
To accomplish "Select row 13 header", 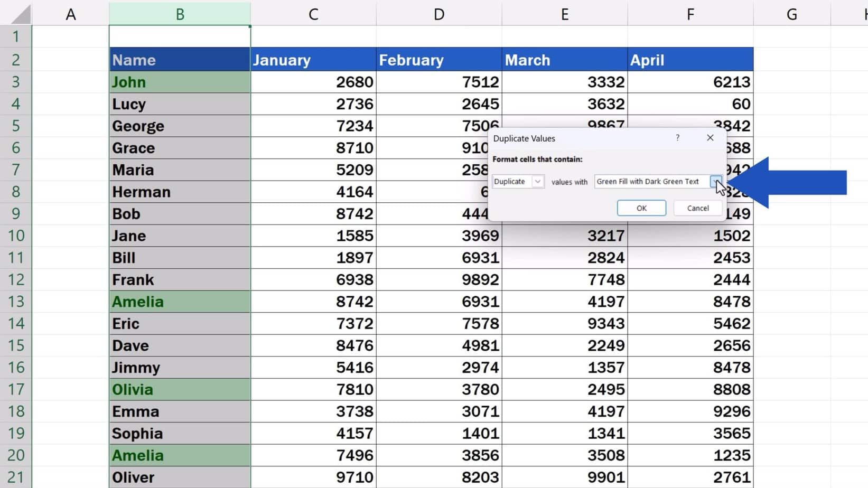I will (16, 301).
